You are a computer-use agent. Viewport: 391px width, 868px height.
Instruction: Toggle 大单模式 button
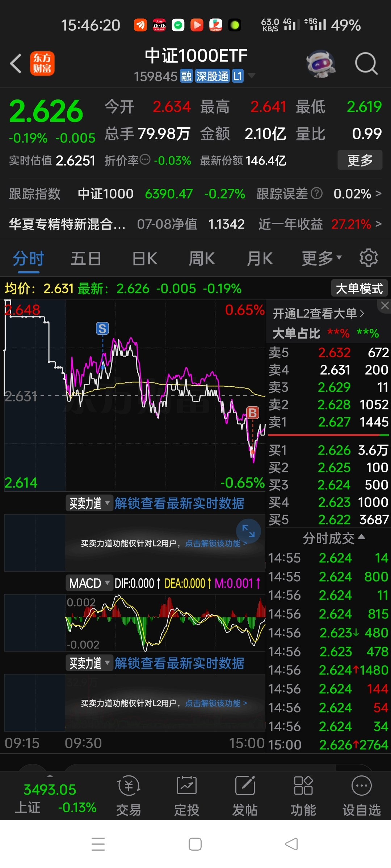(359, 289)
